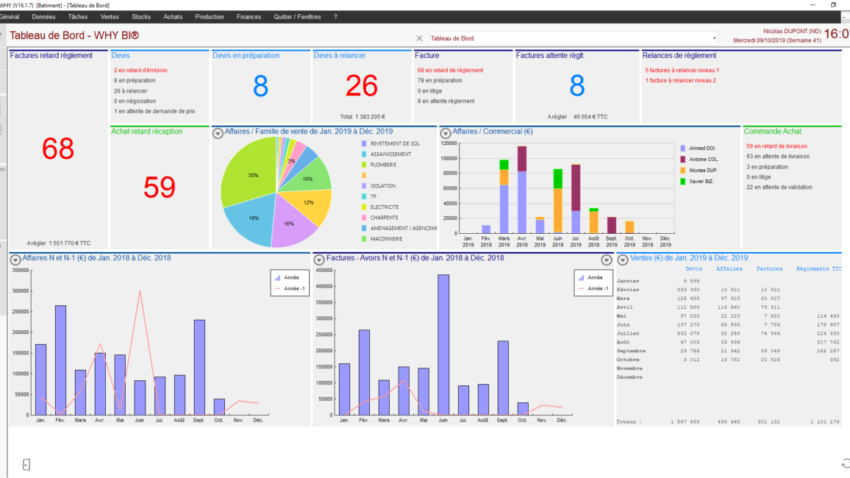Viewport: 850px width, 478px height.
Task: Open the Production menu
Action: click(209, 17)
